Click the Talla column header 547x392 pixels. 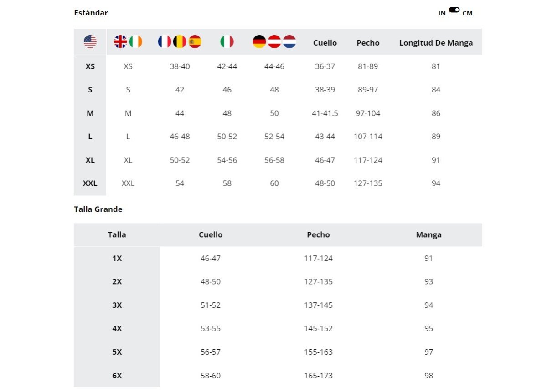coord(117,235)
